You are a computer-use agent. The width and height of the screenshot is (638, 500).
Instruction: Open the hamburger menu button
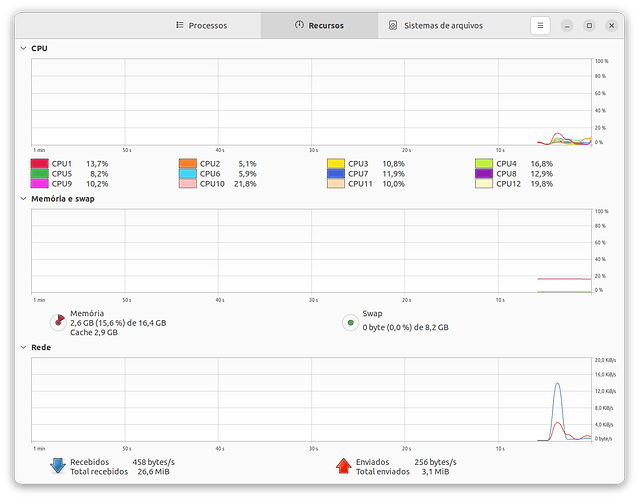[540, 26]
